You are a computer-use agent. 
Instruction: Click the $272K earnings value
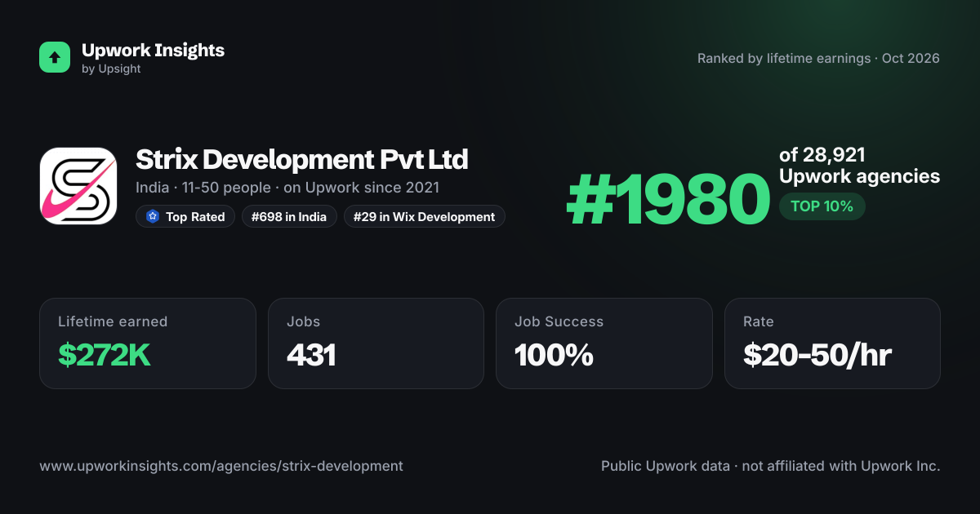[105, 355]
